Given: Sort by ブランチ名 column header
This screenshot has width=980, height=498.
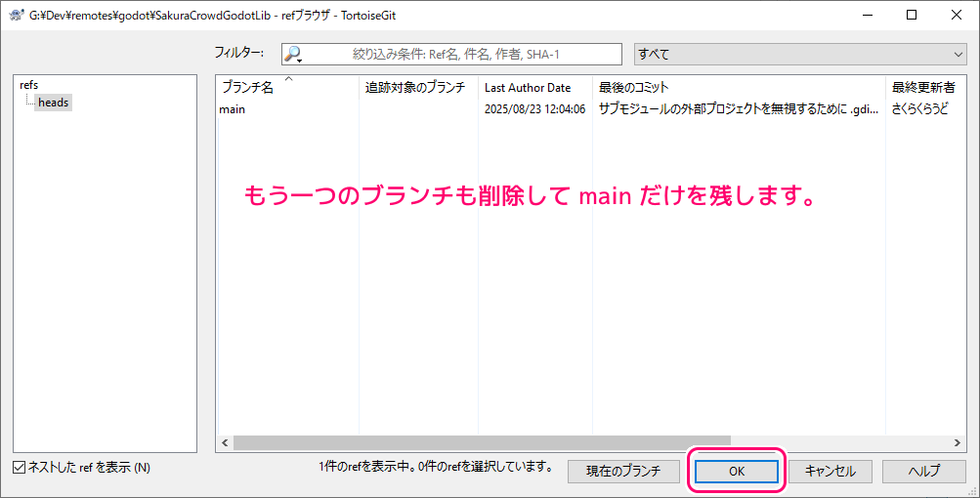Looking at the screenshot, I should (287, 88).
